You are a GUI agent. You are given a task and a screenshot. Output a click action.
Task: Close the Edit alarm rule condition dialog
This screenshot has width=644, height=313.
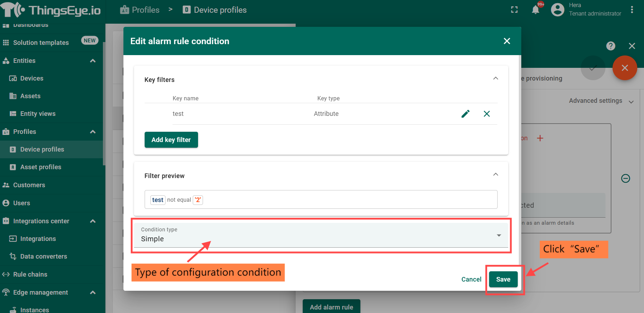(506, 41)
